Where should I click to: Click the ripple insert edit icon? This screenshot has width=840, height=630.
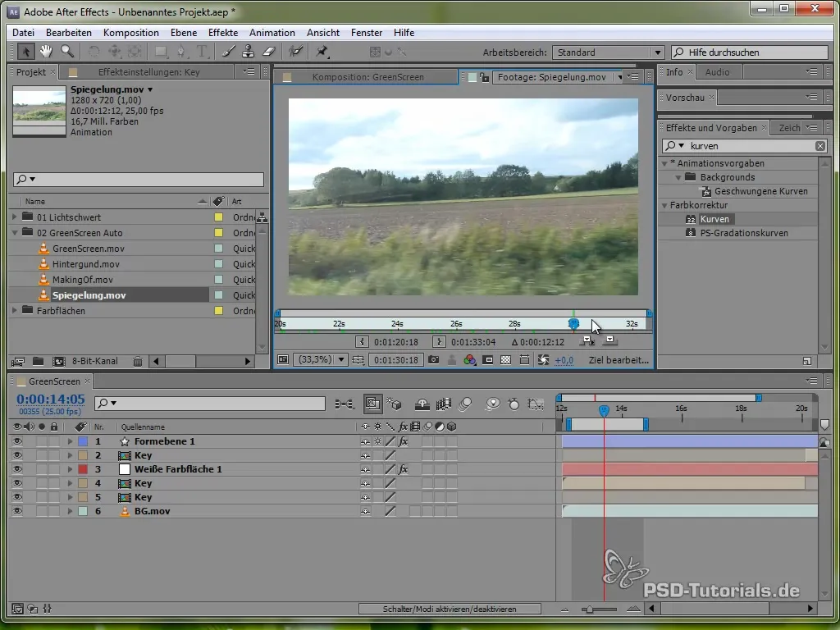[587, 340]
